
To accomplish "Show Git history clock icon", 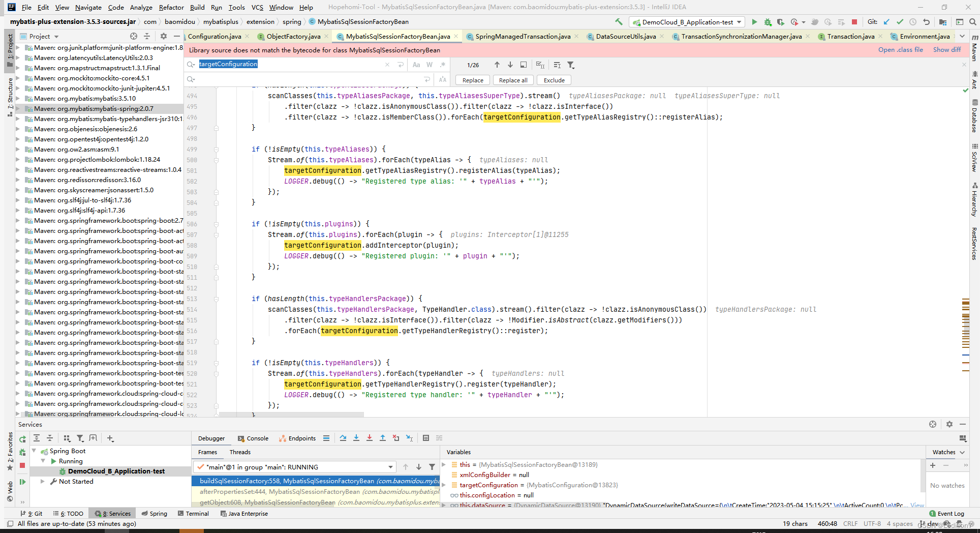I will click(x=913, y=22).
